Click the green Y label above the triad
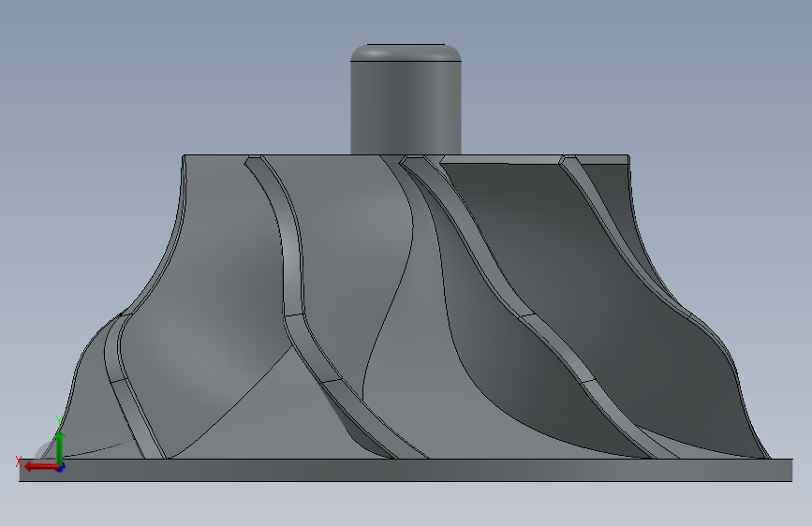Screen dimensions: 812x526 58,421
